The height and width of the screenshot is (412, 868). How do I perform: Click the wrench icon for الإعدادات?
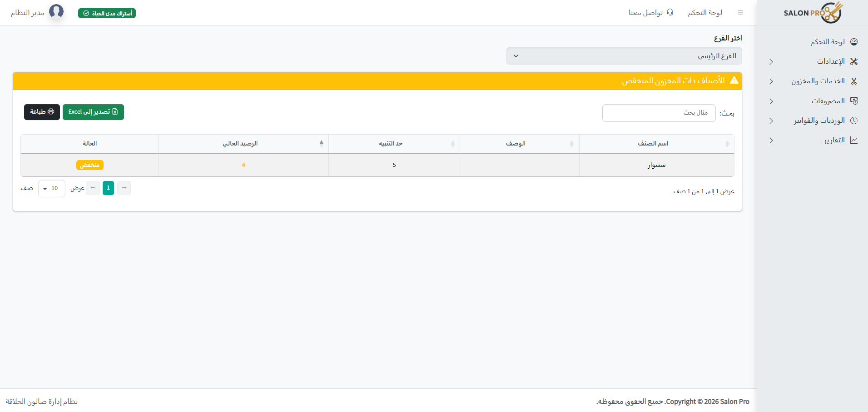tap(854, 61)
